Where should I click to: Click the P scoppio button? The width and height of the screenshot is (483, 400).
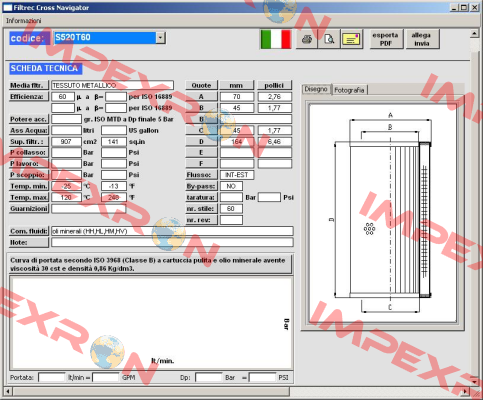[x=29, y=175]
